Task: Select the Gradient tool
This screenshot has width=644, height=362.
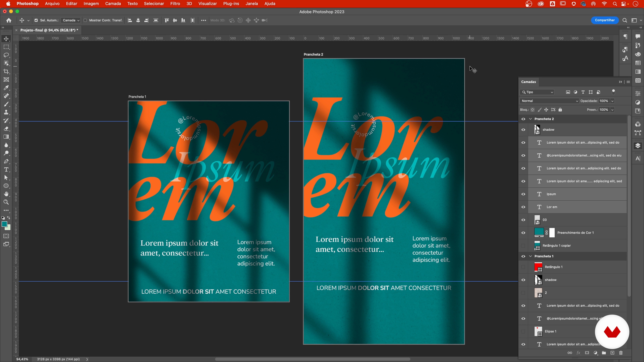Action: click(6, 137)
